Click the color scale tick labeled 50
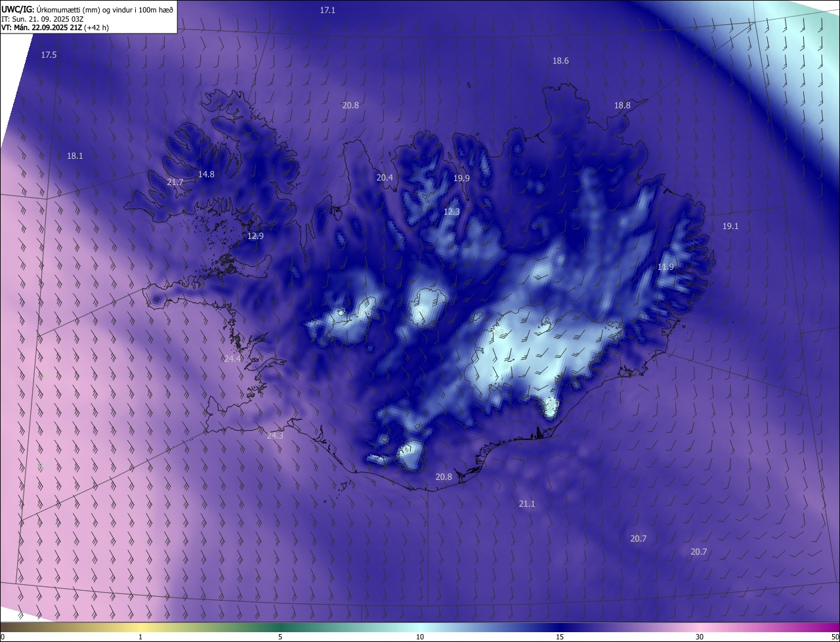This screenshot has width=840, height=642. click(835, 637)
